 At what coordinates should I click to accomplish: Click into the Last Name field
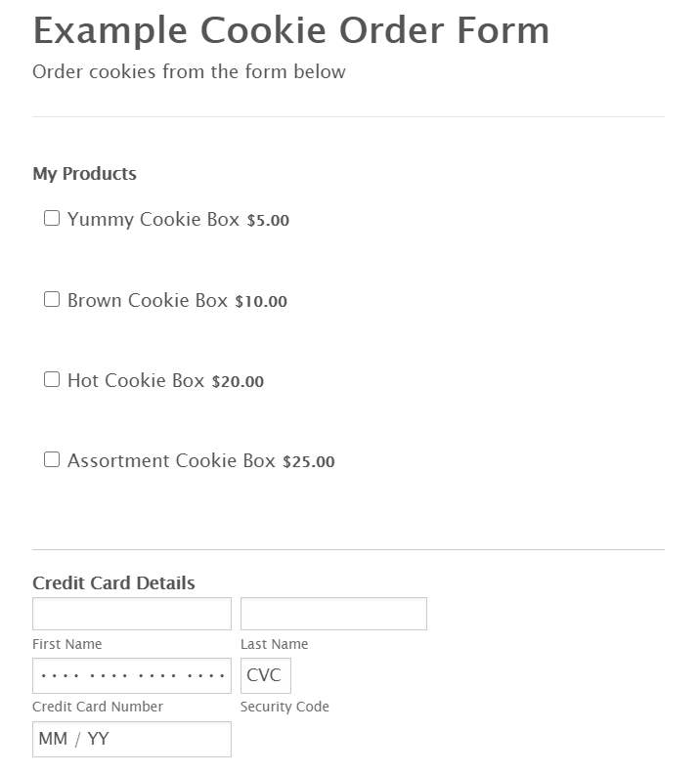coord(333,614)
